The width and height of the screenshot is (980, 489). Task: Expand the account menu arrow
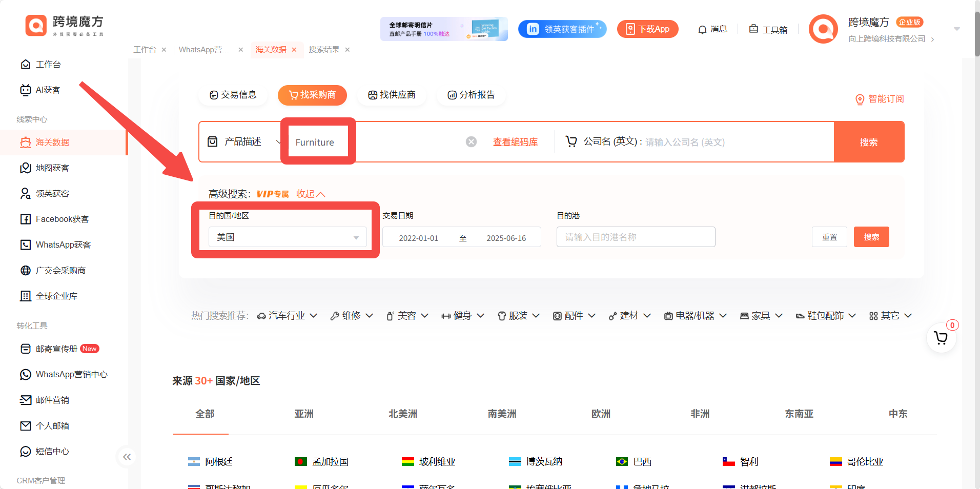coord(957,29)
